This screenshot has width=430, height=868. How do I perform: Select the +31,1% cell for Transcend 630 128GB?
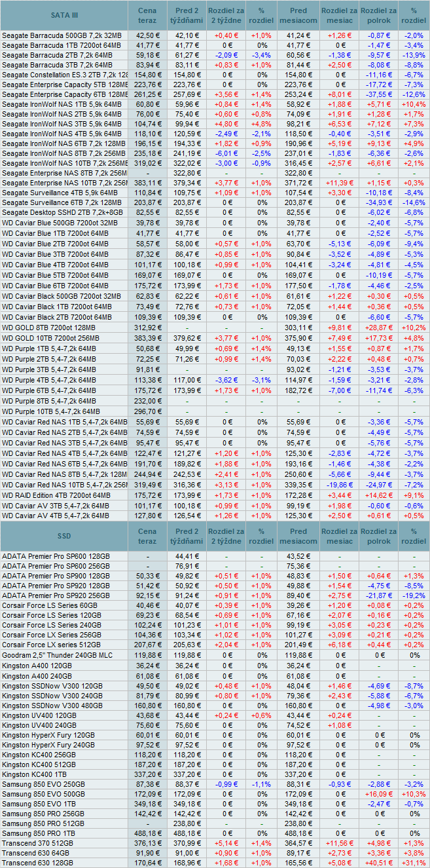click(x=414, y=864)
